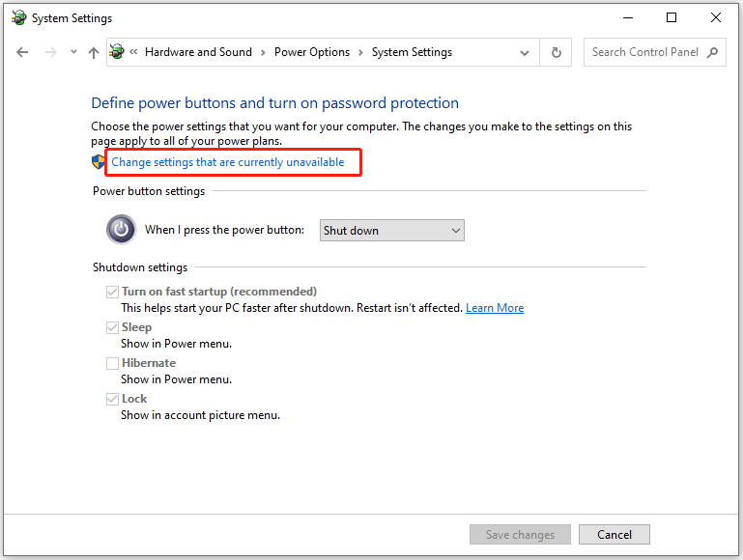Expand the address bar history dropdown
Viewport: 743px width, 560px height.
524,52
